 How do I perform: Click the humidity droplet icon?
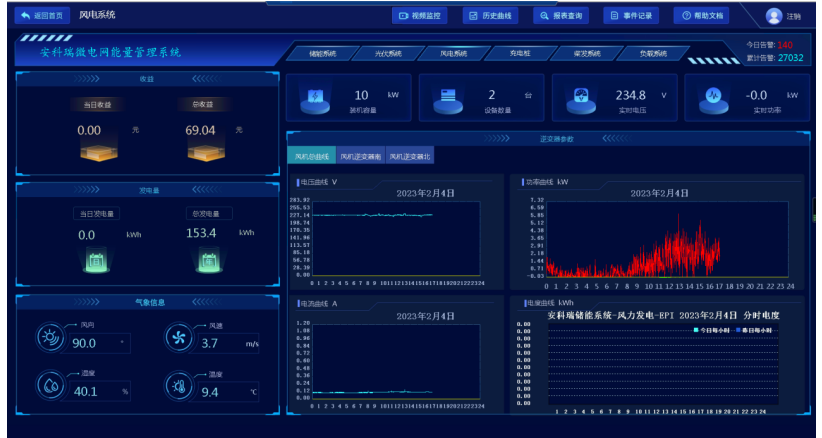click(50, 386)
